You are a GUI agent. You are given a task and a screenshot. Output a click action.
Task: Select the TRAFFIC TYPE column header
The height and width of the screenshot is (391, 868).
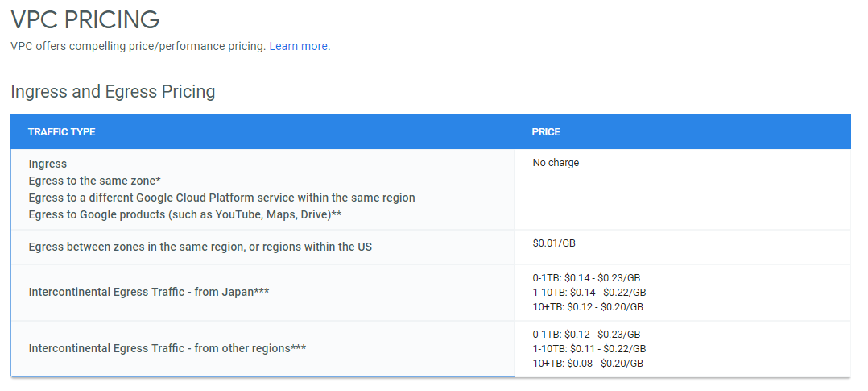pyautogui.click(x=61, y=132)
